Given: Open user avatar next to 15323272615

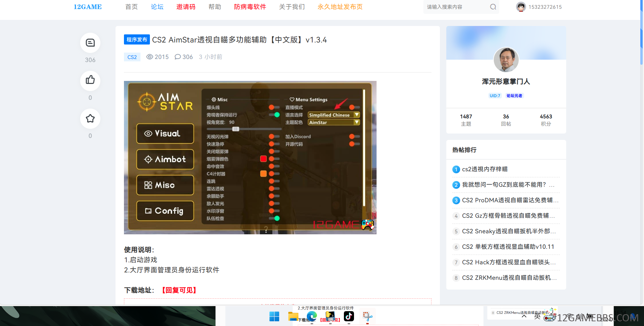Looking at the screenshot, I should (x=521, y=7).
